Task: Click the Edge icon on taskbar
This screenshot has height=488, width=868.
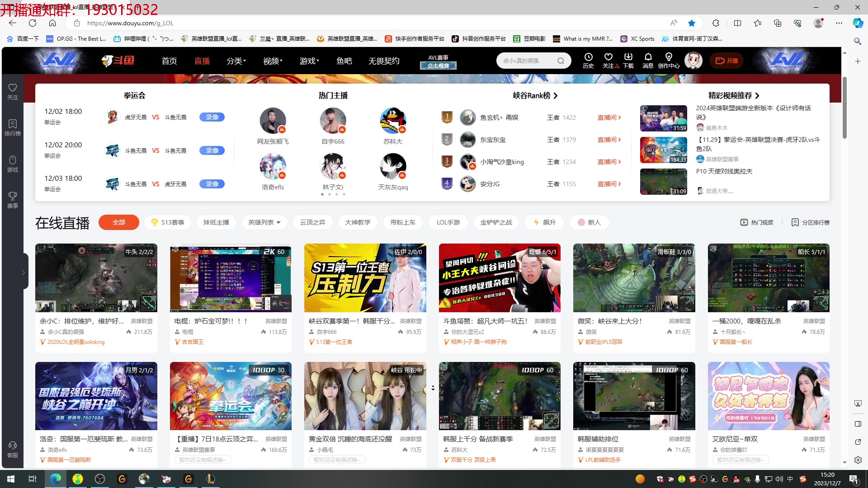Action: [56, 479]
